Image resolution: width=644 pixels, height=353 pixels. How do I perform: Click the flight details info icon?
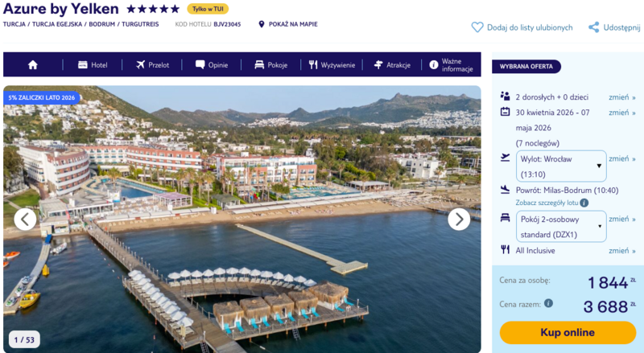click(x=584, y=203)
